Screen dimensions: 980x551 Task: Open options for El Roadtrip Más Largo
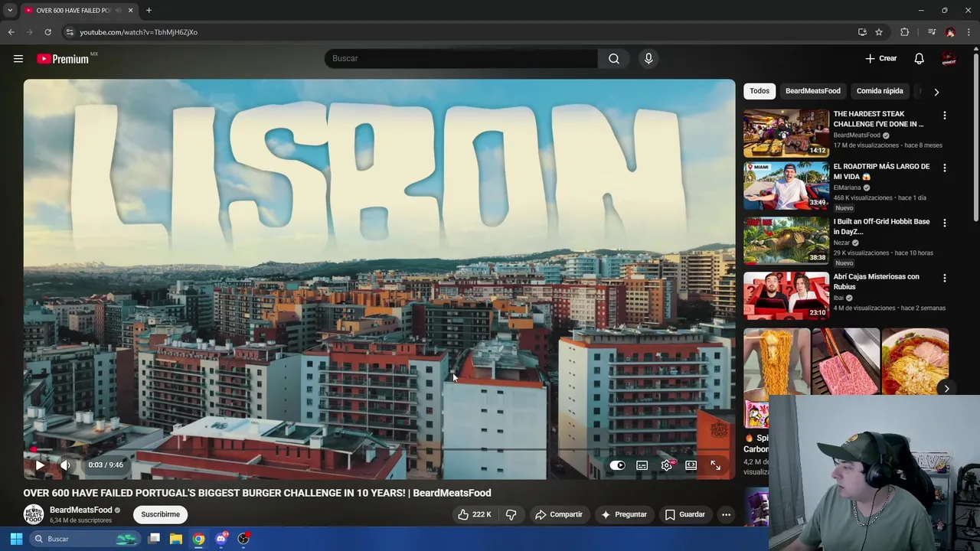(944, 168)
